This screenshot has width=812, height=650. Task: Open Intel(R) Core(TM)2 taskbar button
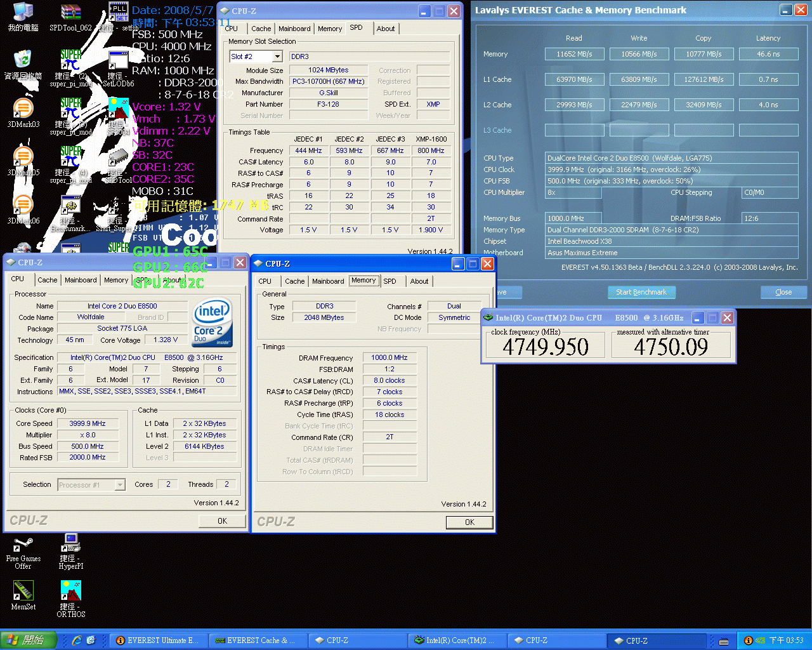[457, 640]
